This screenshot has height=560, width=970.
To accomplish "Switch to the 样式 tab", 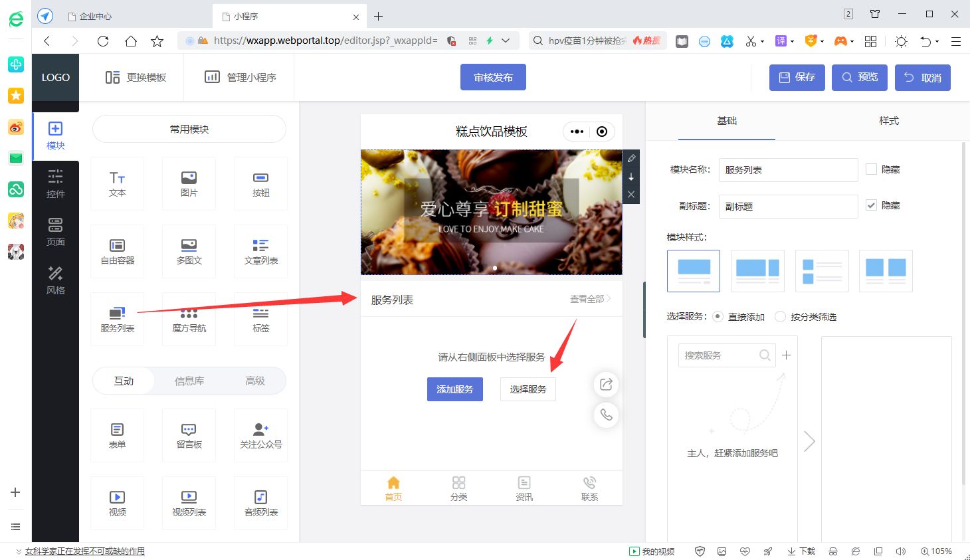I will (x=889, y=121).
